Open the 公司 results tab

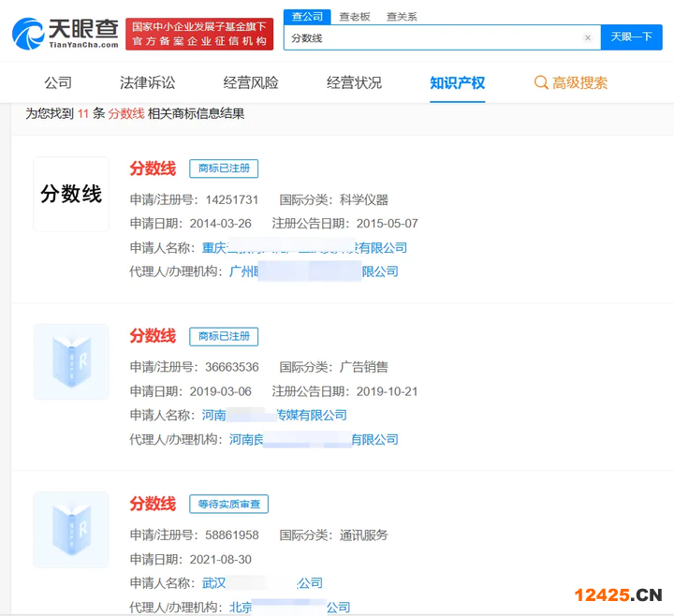click(x=58, y=82)
